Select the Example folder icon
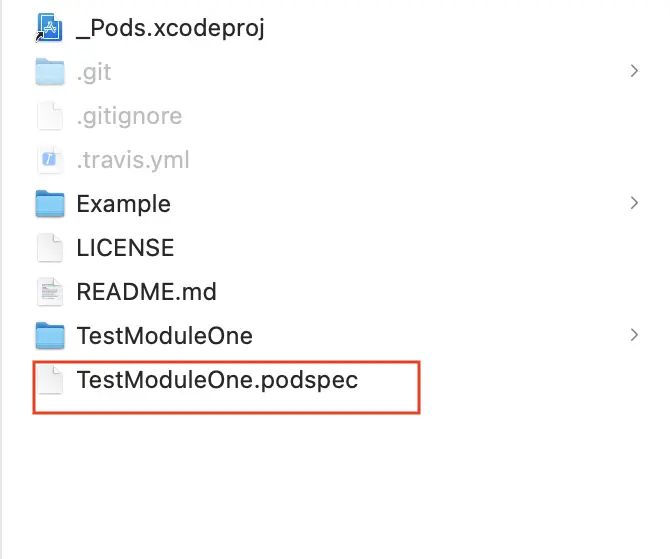This screenshot has width=670, height=559. (49, 204)
